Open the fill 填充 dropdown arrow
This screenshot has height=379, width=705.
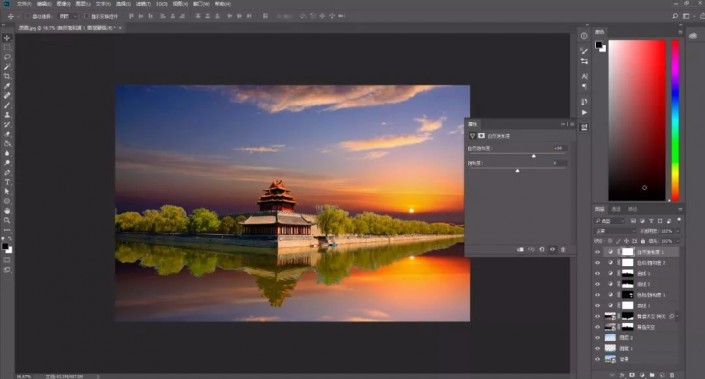coord(677,241)
